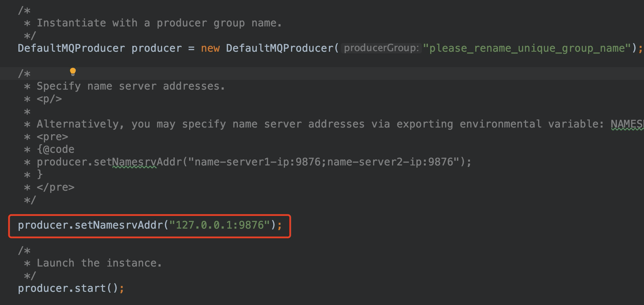Click the 'new' keyword
644x305 pixels.
pyautogui.click(x=210, y=48)
